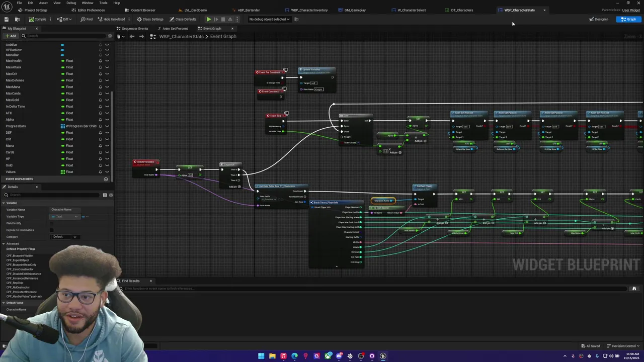The image size is (644, 362).
Task: Open Details panel settings gear
Action: (x=111, y=195)
